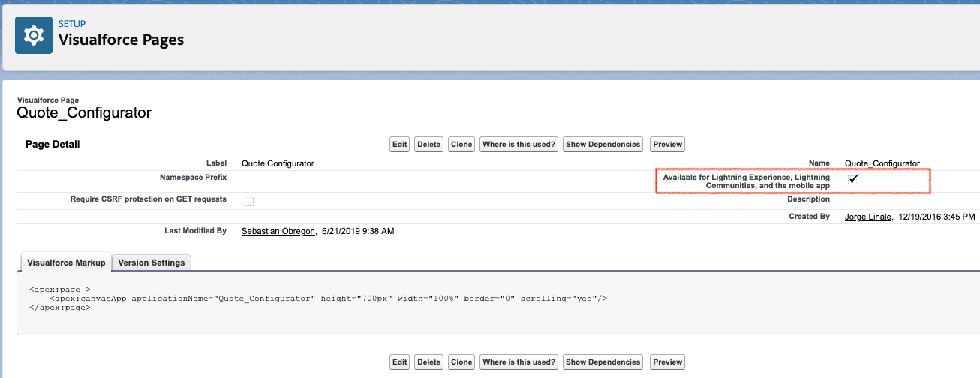This screenshot has height=378, width=980.
Task: Click the apex:canvasApp markup line
Action: click(329, 298)
